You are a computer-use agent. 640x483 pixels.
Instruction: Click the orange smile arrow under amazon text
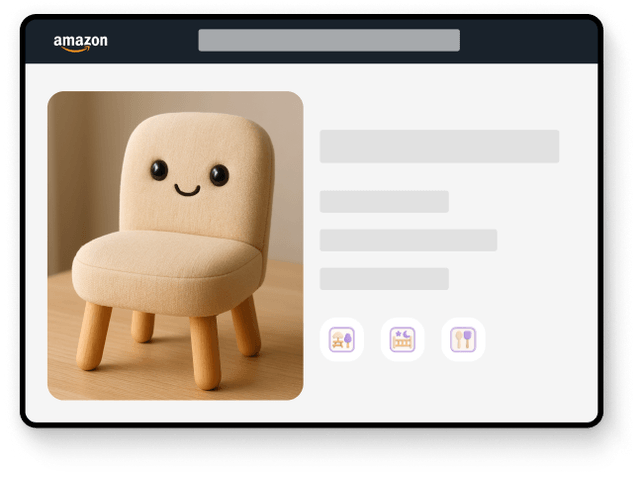[78, 49]
